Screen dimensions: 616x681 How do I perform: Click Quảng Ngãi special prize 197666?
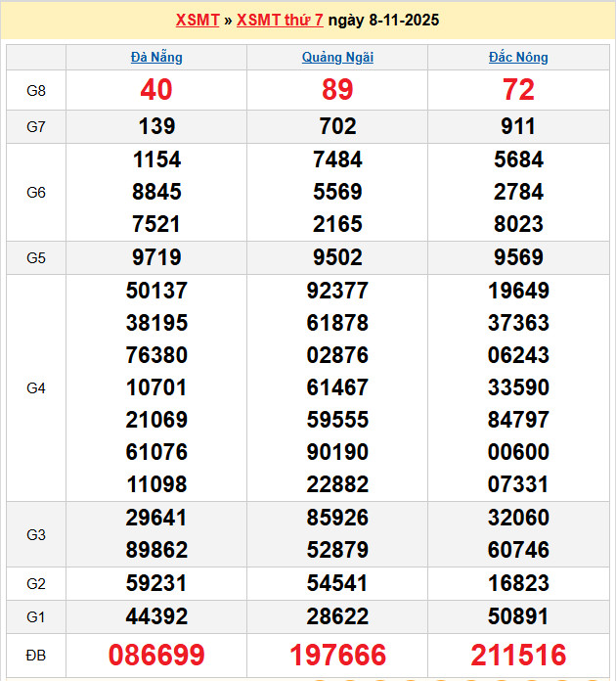(337, 656)
